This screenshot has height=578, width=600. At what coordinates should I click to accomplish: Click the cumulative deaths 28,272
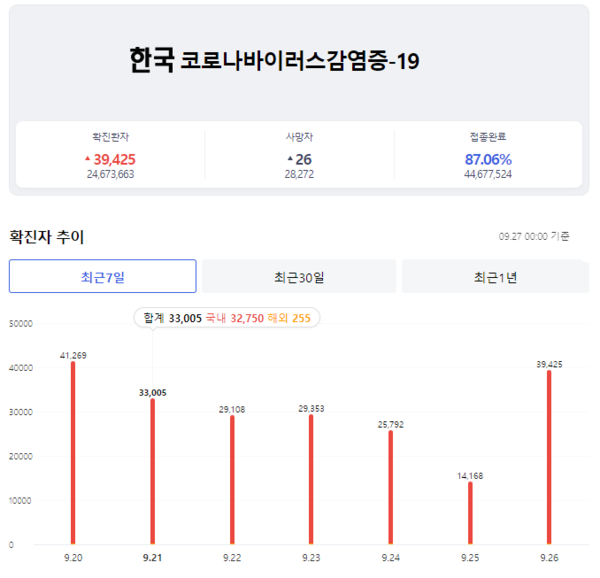(299, 174)
